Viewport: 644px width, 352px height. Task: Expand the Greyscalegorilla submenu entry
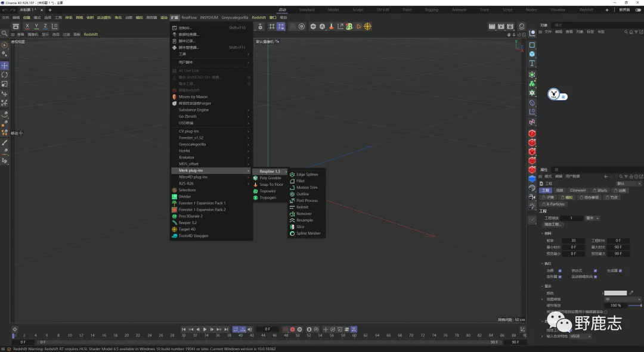[x=211, y=144]
